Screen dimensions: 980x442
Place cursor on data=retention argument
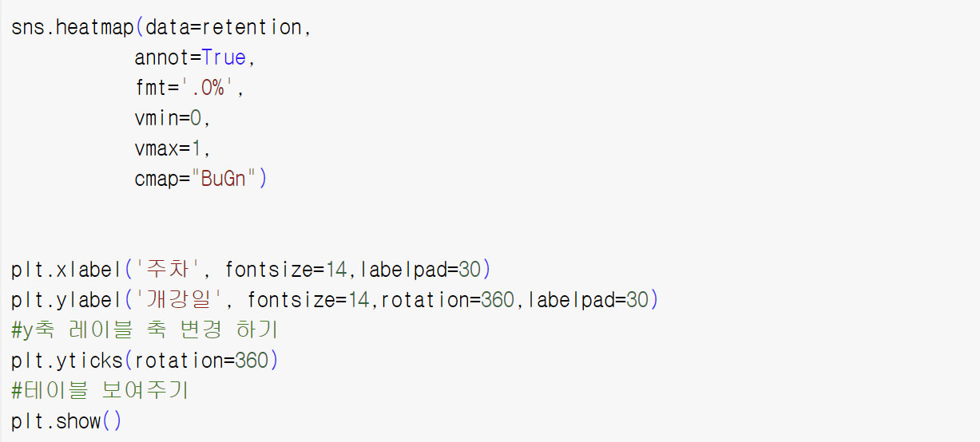point(224,27)
